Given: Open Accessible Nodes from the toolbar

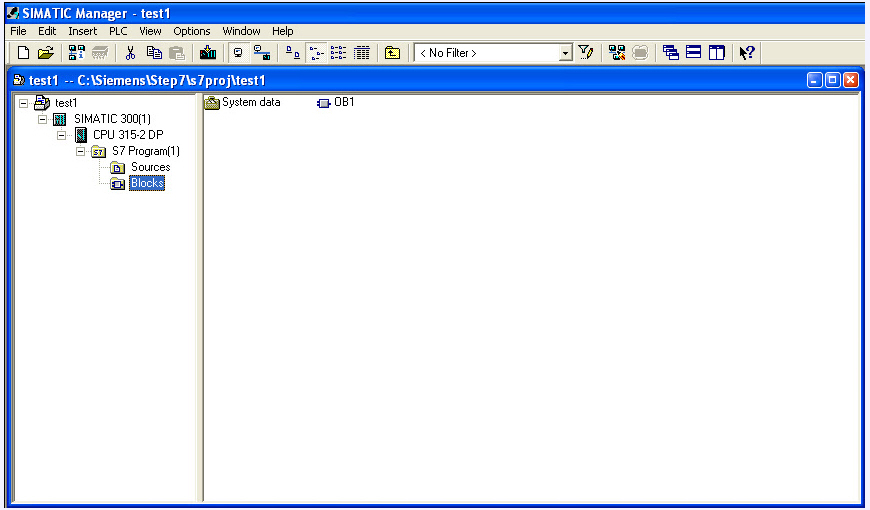Looking at the screenshot, I should 77,53.
